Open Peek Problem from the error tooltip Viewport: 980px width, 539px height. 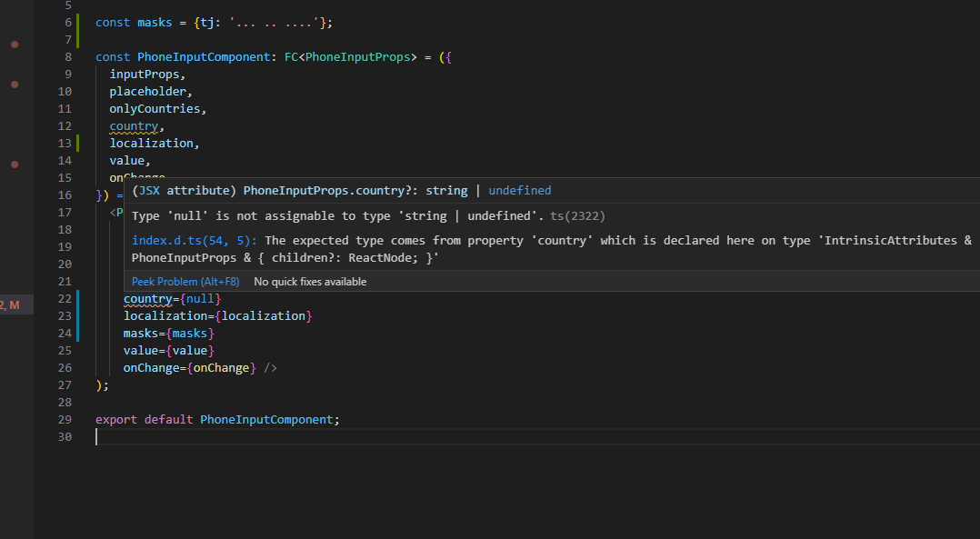click(185, 281)
